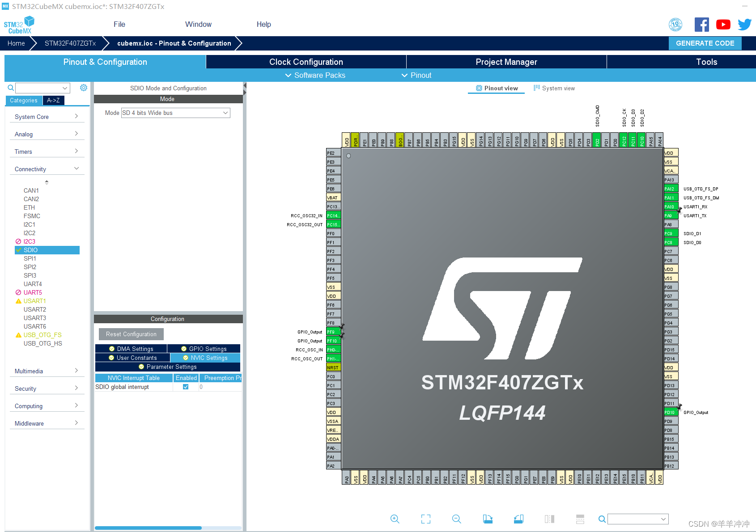
Task: Expand the Computing category
Action: pyautogui.click(x=47, y=406)
